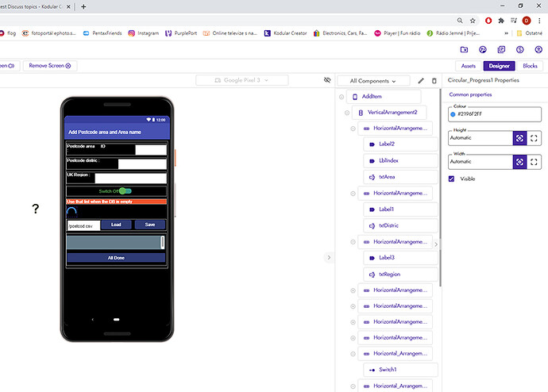Click the dollar coin icon in header
The image size is (548, 392).
pyautogui.click(x=519, y=49)
